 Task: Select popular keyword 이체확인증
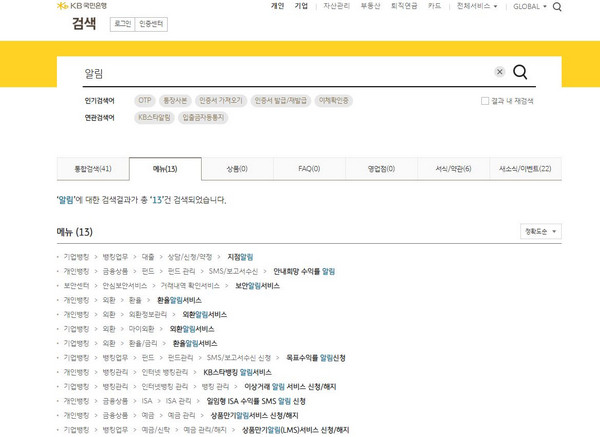point(334,101)
